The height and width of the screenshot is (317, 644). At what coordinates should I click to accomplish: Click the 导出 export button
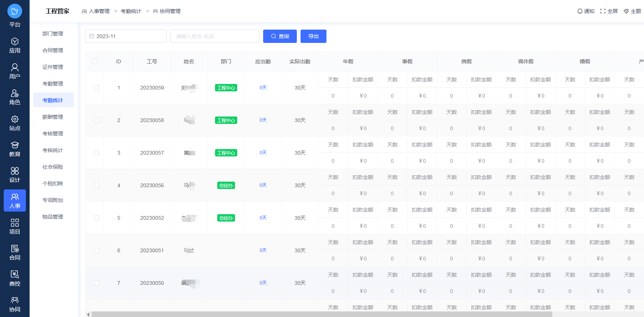[313, 36]
